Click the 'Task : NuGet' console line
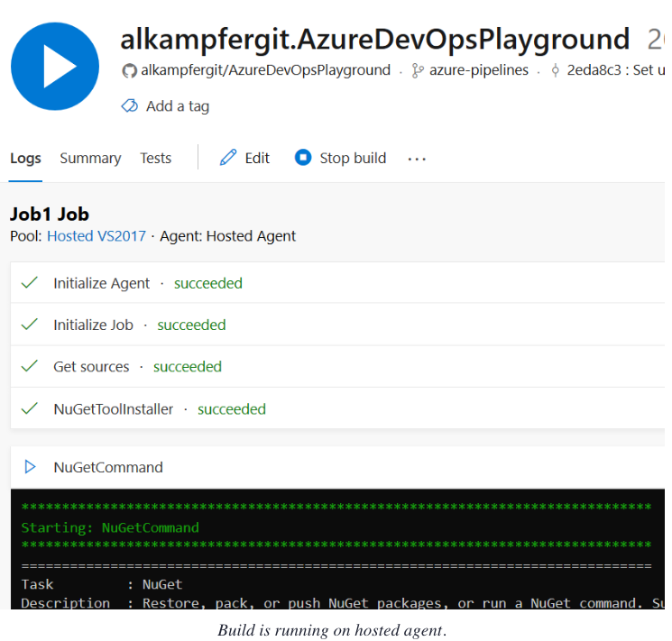This screenshot has height=641, width=672. pyautogui.click(x=102, y=584)
